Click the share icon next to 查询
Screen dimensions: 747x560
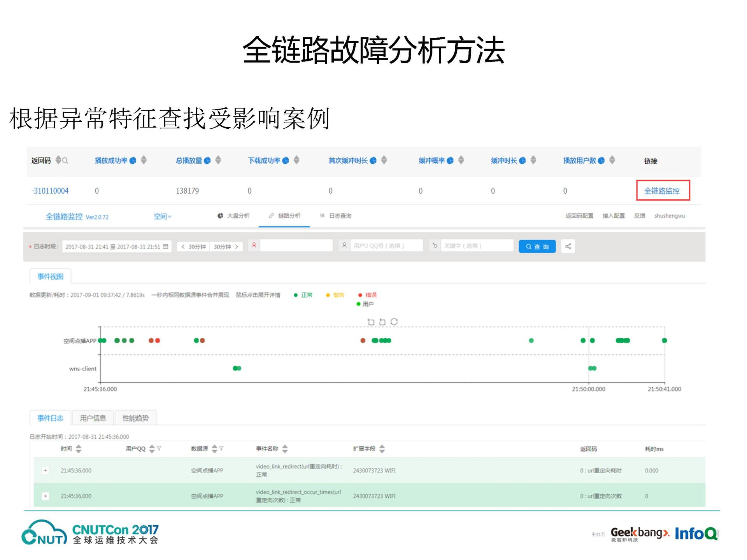pos(568,246)
